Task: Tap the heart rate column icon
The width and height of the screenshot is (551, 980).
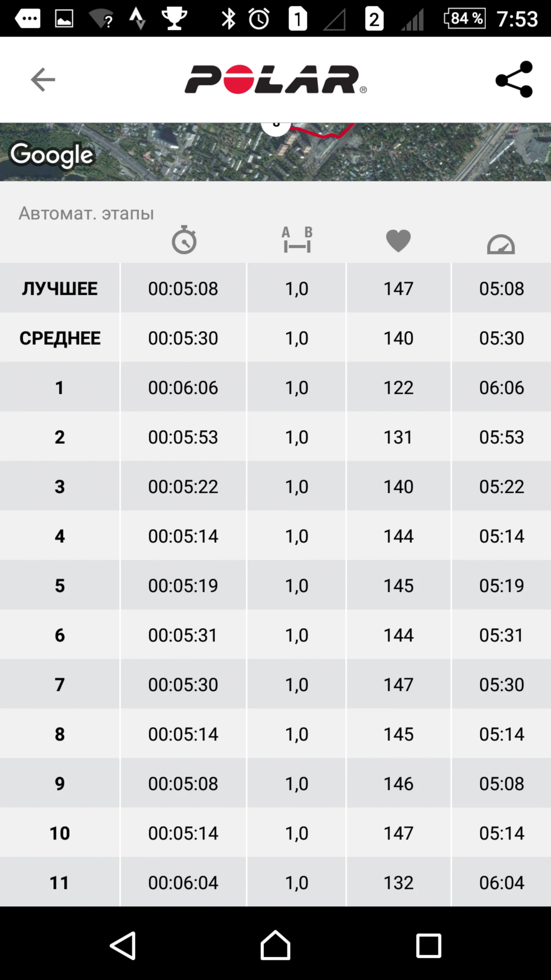Action: [x=398, y=241]
